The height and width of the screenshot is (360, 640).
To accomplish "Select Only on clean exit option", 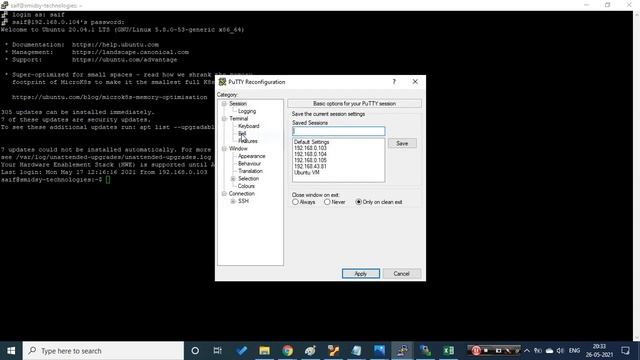I will pyautogui.click(x=358, y=202).
